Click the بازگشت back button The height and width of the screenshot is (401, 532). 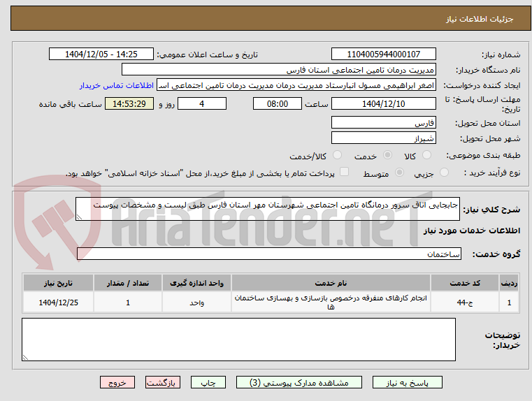point(162,382)
